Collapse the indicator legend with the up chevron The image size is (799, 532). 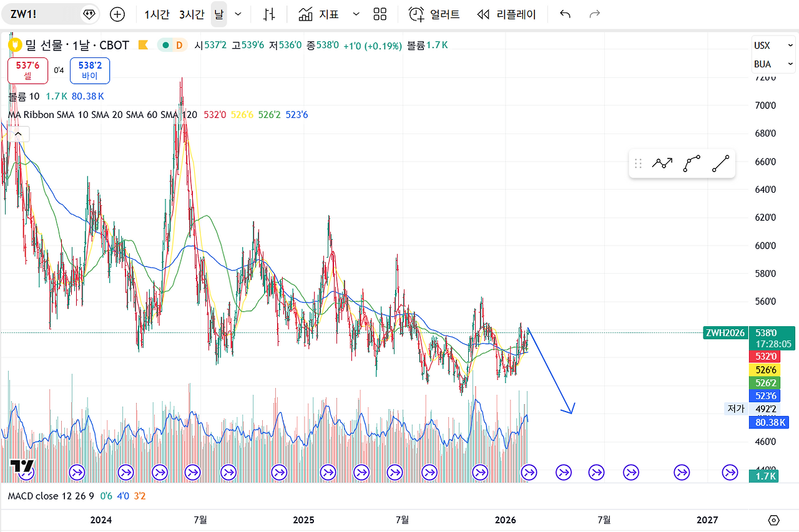coord(18,133)
